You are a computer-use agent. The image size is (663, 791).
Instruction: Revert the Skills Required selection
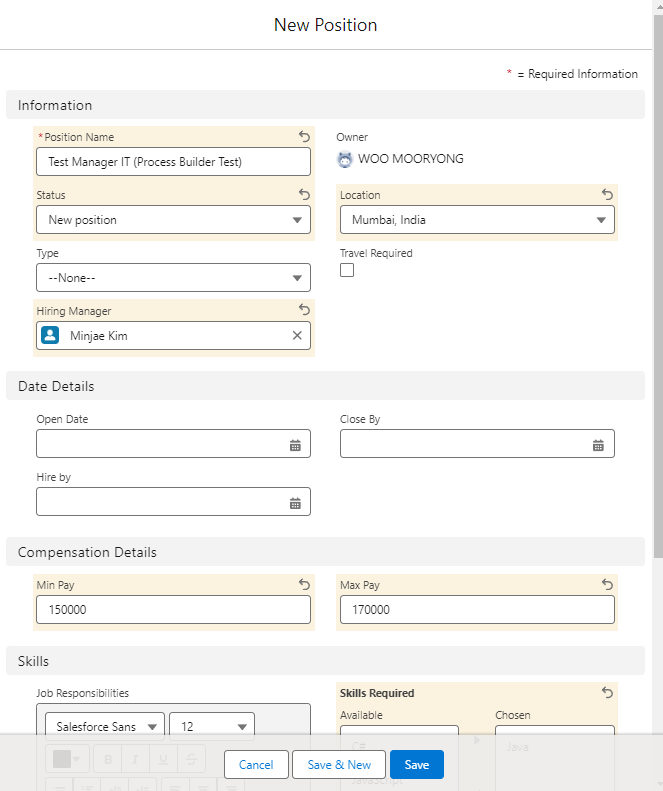pyautogui.click(x=607, y=692)
